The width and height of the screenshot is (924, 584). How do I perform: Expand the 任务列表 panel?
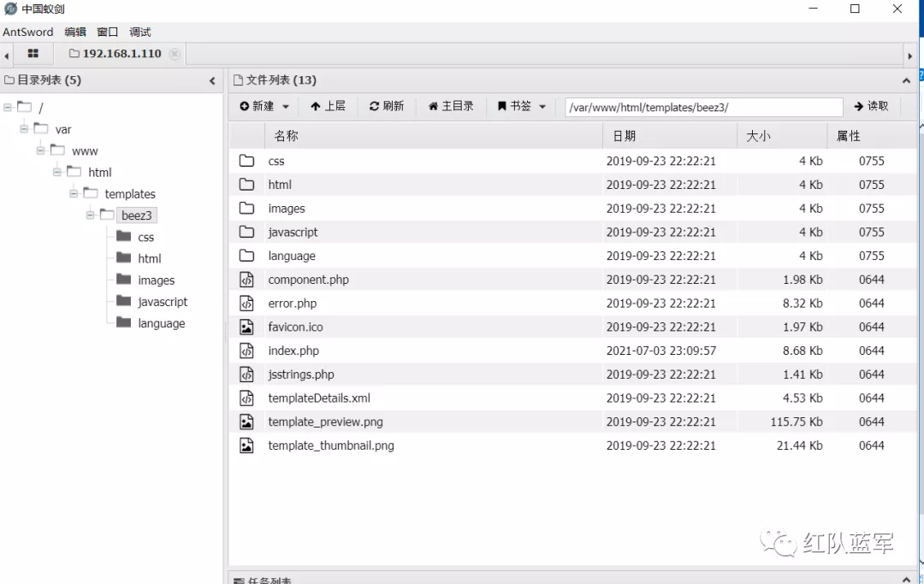[906, 579]
